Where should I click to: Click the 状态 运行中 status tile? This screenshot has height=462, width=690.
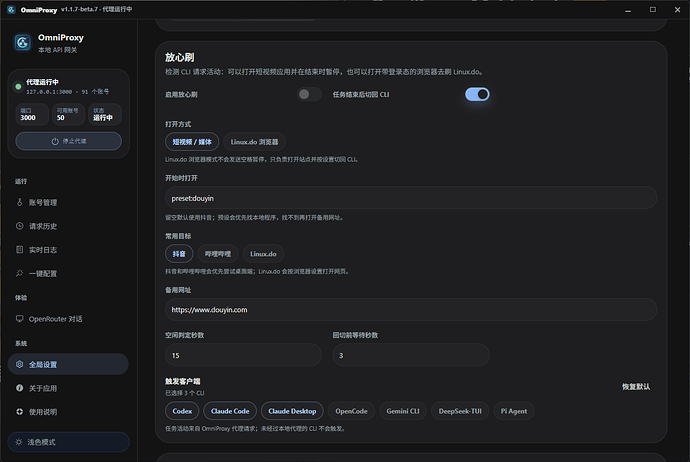105,114
